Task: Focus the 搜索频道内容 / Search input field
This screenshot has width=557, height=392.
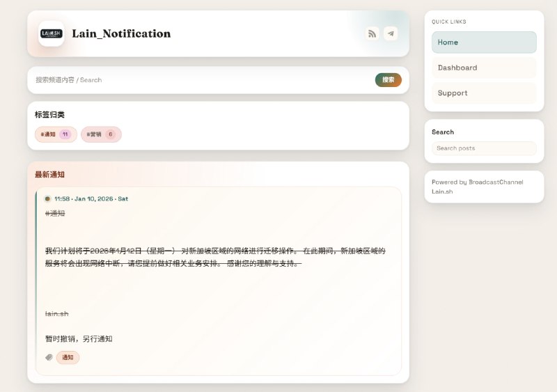Action: pyautogui.click(x=202, y=80)
